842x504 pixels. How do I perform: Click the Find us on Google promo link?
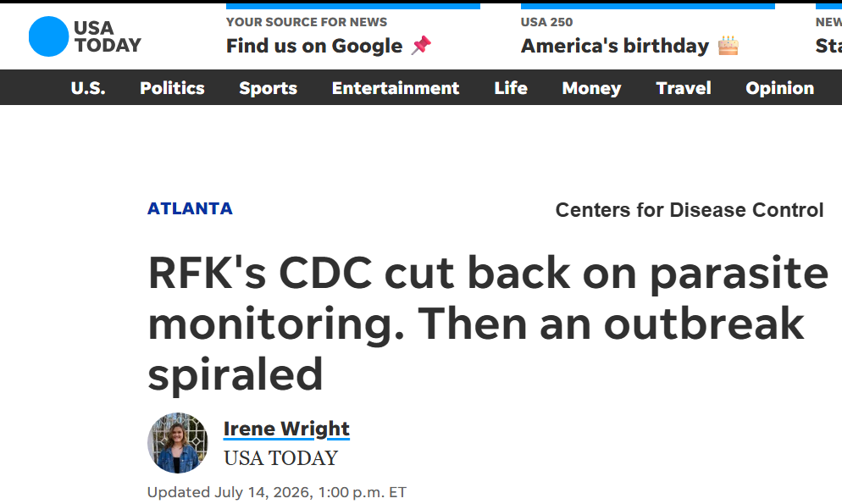point(314,46)
